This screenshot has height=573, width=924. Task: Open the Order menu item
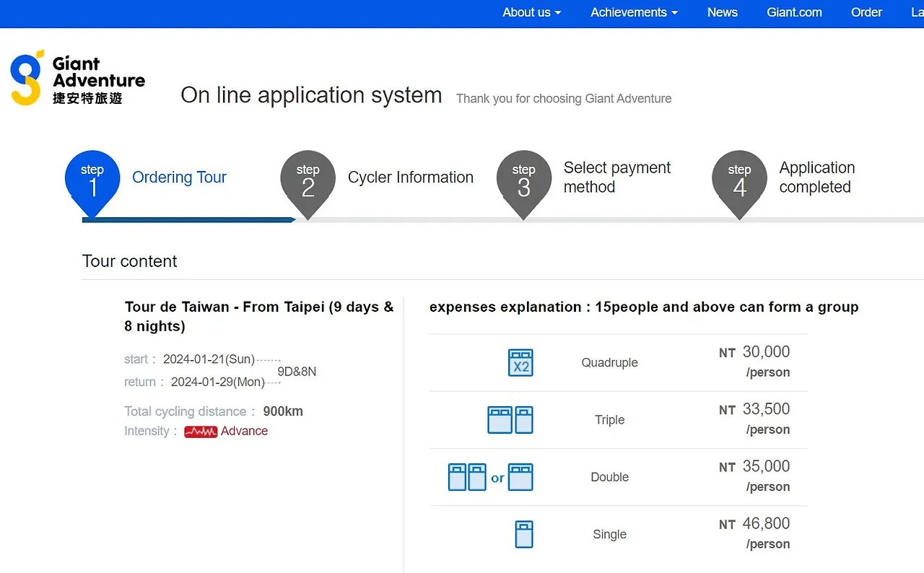[x=866, y=12]
